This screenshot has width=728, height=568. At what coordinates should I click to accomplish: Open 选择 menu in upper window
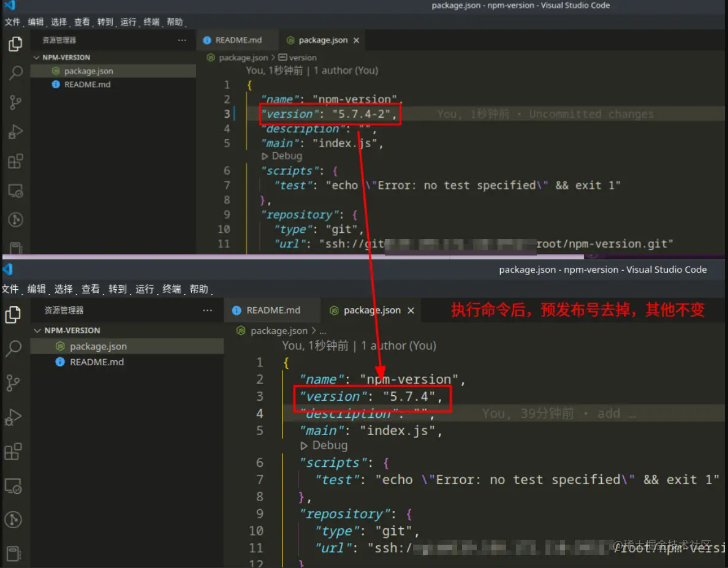(x=59, y=22)
